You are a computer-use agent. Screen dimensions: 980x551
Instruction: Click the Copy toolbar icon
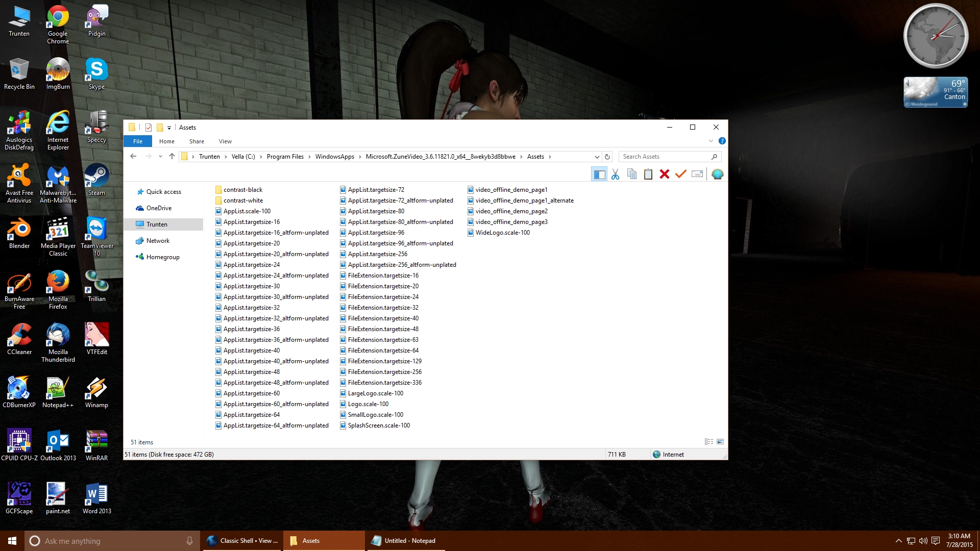click(631, 174)
